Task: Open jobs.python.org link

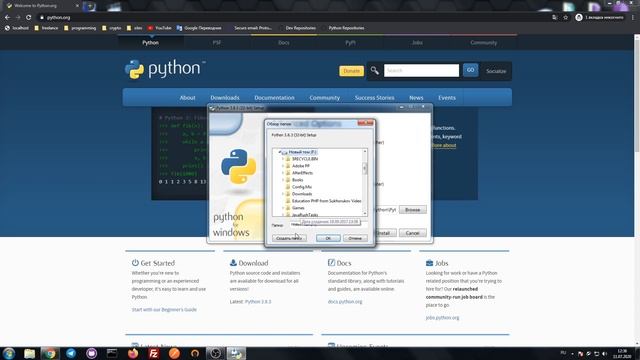Action: [442, 318]
